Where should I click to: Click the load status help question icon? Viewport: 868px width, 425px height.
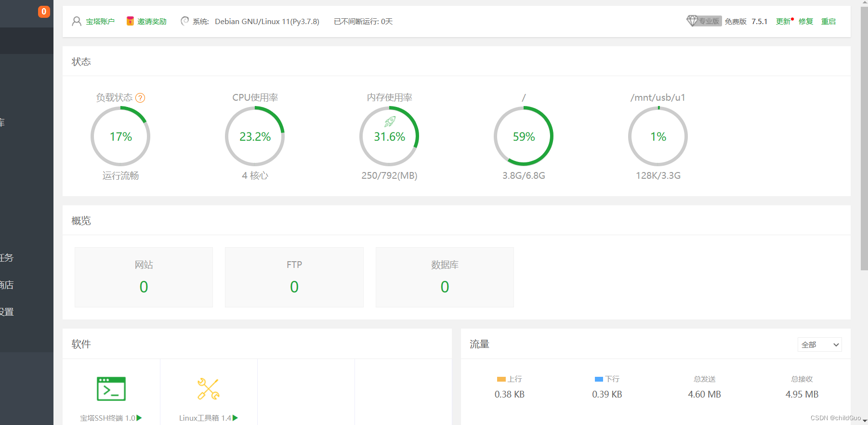(140, 98)
